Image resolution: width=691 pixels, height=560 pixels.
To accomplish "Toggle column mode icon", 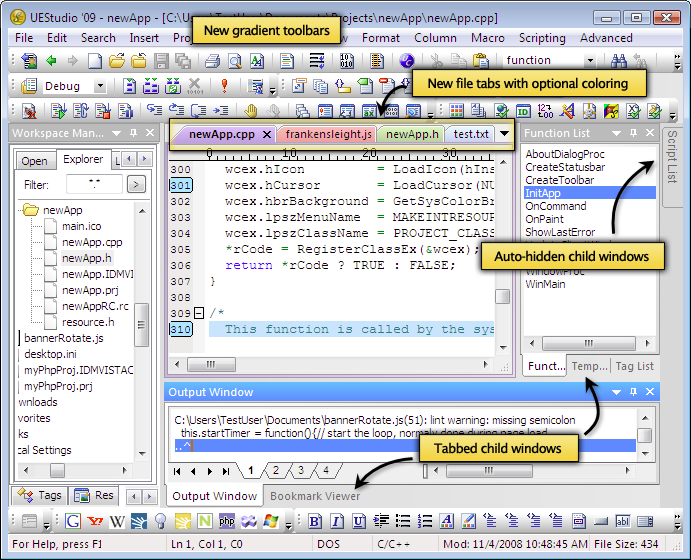I will 376,61.
